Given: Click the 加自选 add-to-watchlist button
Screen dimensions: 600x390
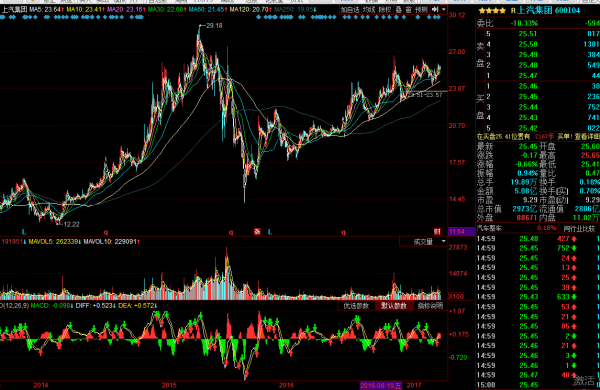Looking at the screenshot, I should pos(350,10).
